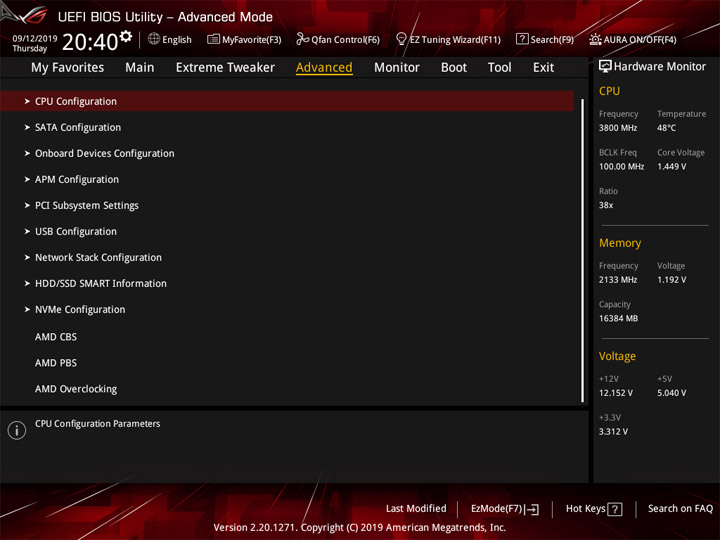Click the Version 2.20.1271 copyright text
This screenshot has width=720, height=540.
pos(360,528)
